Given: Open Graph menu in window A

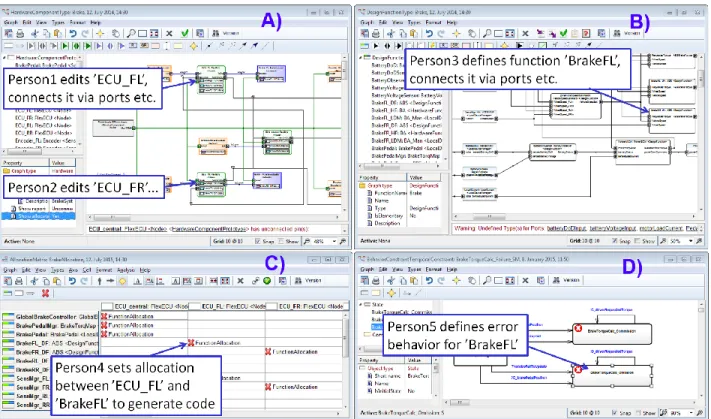Looking at the screenshot, I should [x=10, y=22].
